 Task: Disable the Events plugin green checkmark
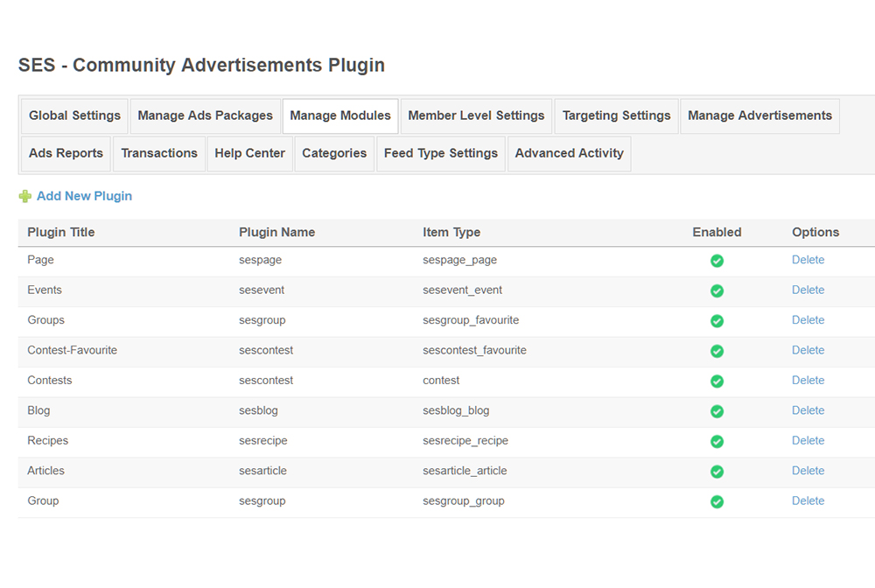pos(717,290)
